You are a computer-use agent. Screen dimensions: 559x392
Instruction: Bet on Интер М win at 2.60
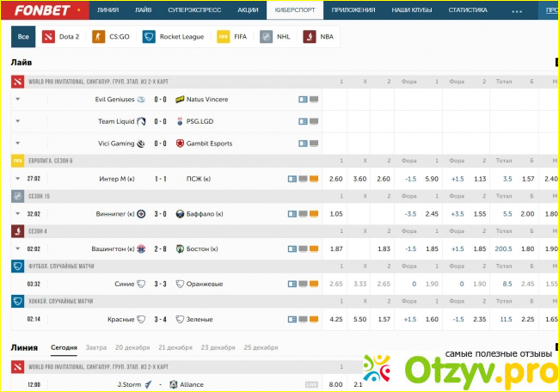(x=336, y=178)
